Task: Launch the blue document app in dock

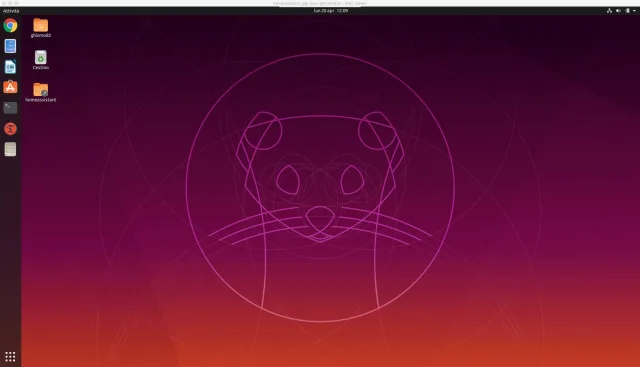Action: coord(10,46)
